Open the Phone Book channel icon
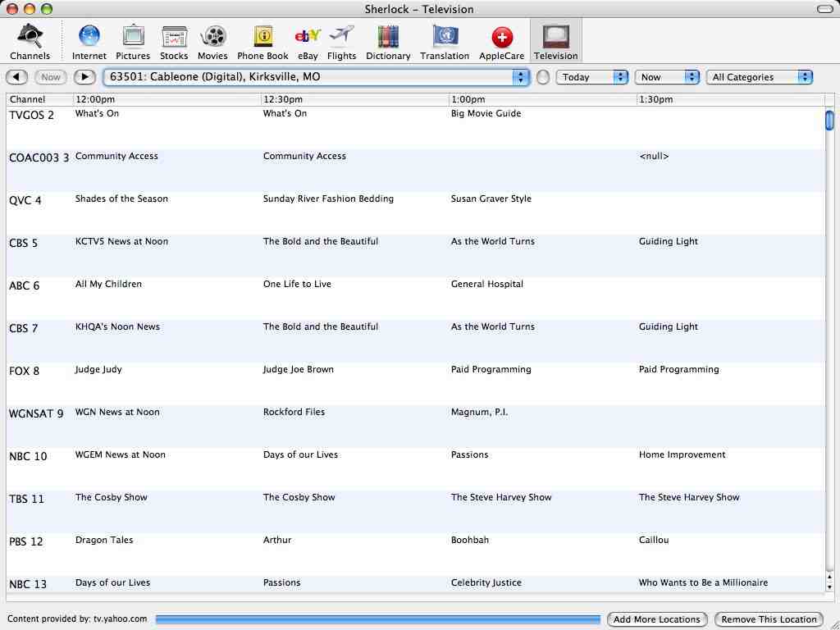The width and height of the screenshot is (840, 630). tap(262, 42)
